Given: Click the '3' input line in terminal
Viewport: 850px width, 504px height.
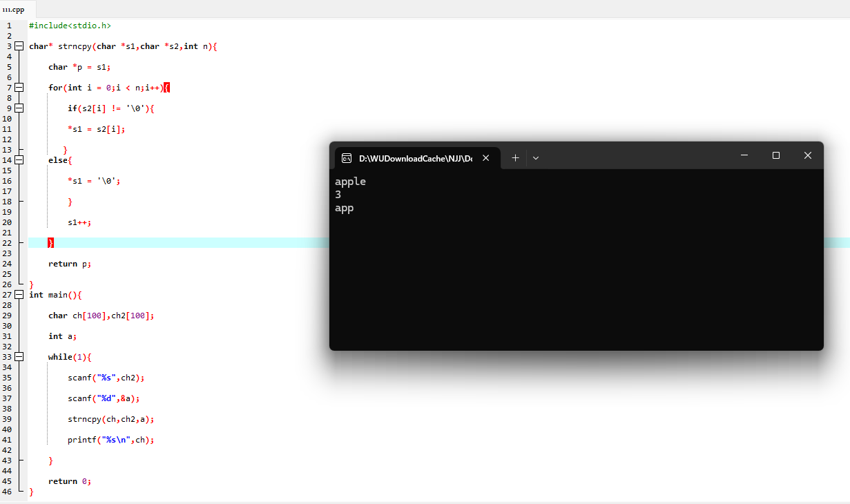Looking at the screenshot, I should 338,195.
